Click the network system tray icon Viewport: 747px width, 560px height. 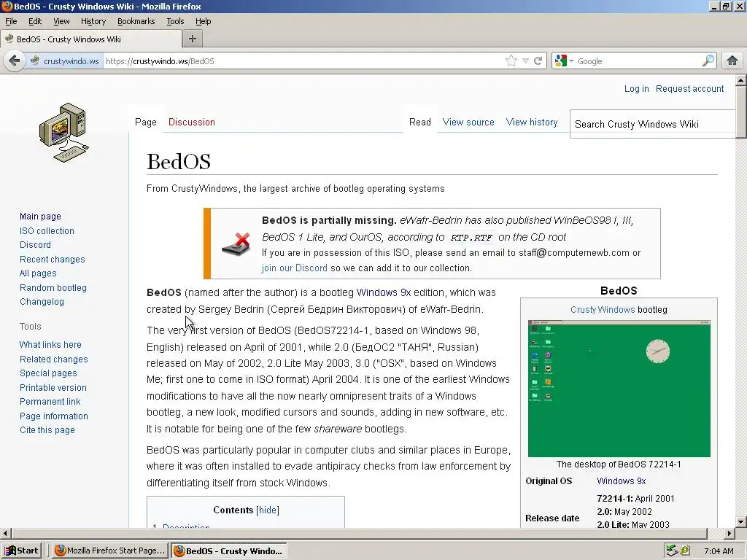[x=672, y=551]
